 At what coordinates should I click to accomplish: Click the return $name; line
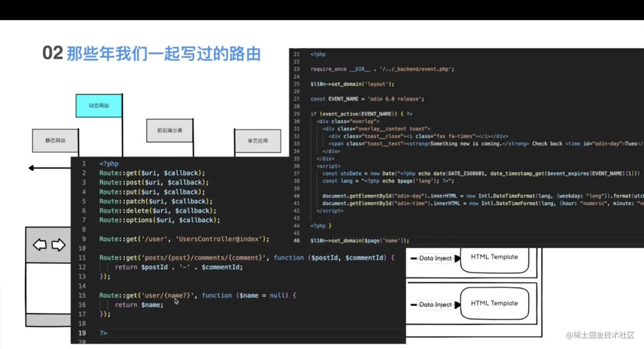(139, 305)
